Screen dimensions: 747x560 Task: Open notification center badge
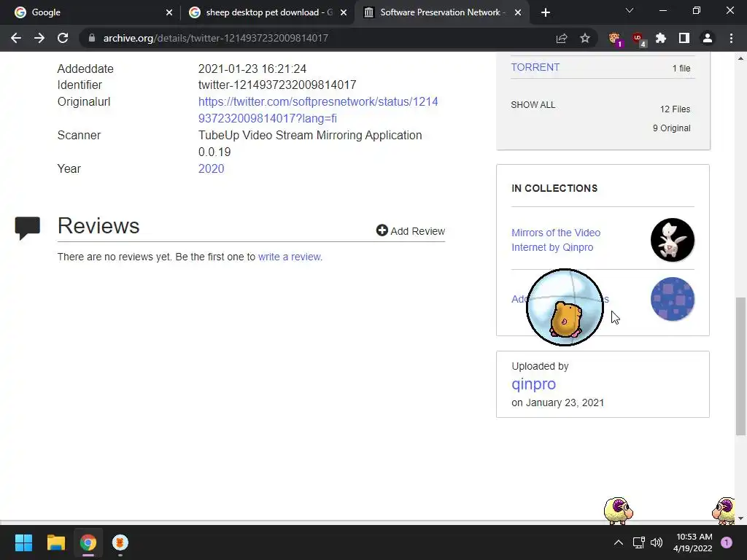coord(727,542)
